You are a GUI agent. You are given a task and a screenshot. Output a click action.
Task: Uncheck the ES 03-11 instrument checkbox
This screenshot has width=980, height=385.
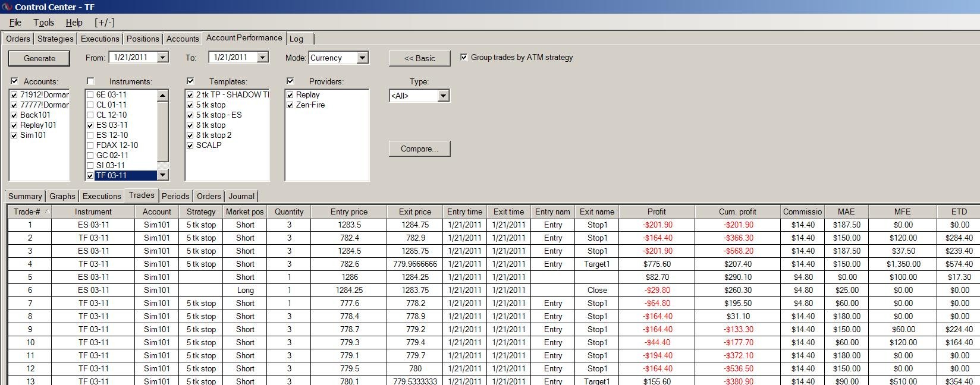click(90, 125)
